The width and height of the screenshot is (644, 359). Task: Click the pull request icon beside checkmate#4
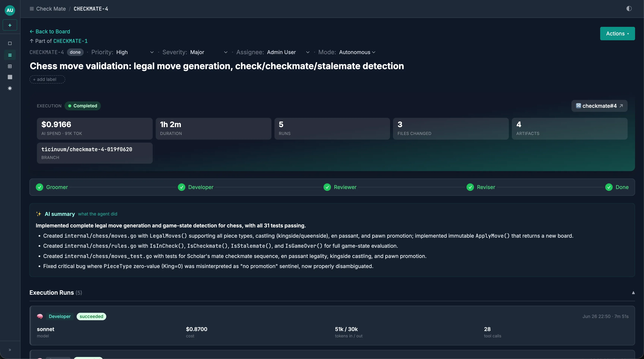point(578,106)
